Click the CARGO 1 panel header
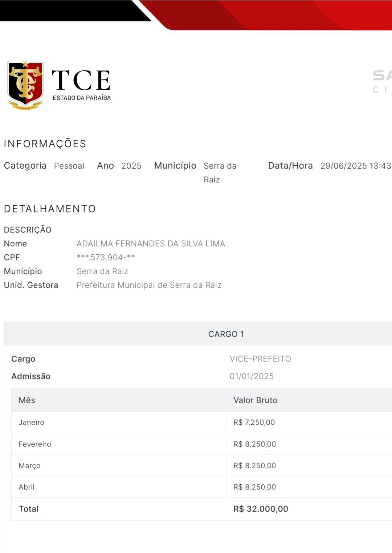Viewport: 392px width, 553px height. [x=226, y=334]
